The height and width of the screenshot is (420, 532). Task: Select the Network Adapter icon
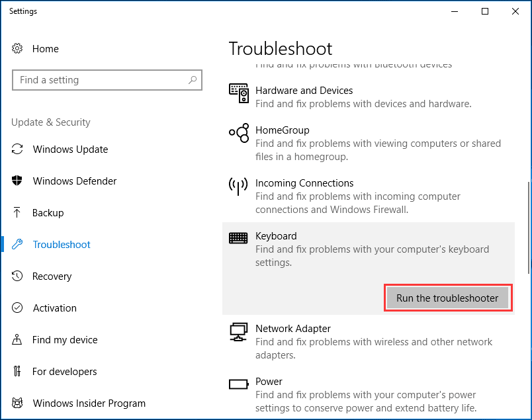238,331
